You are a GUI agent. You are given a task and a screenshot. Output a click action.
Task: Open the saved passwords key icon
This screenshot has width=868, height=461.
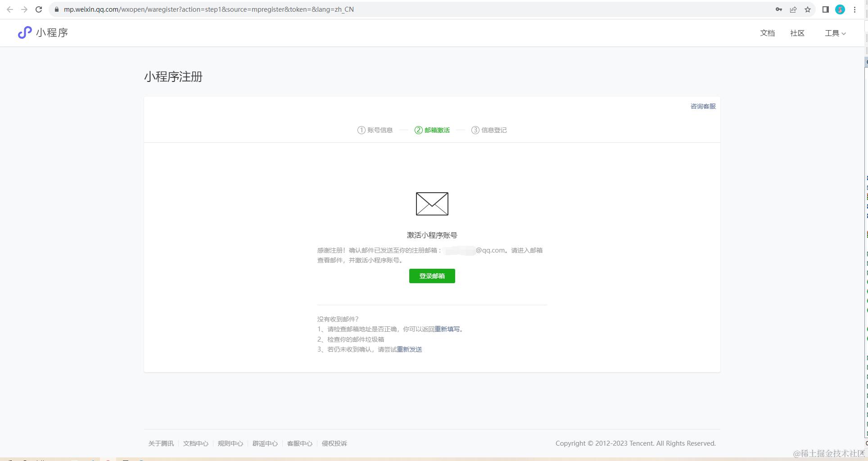click(779, 9)
